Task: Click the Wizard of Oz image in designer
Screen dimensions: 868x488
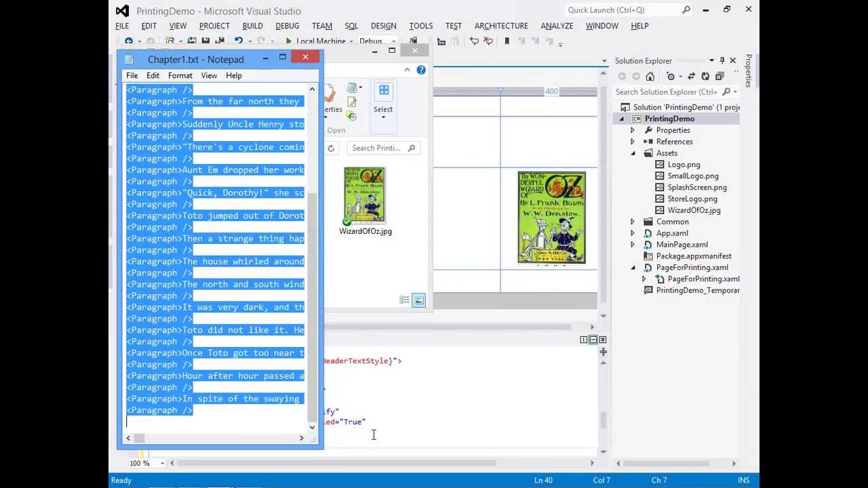Action: point(551,218)
